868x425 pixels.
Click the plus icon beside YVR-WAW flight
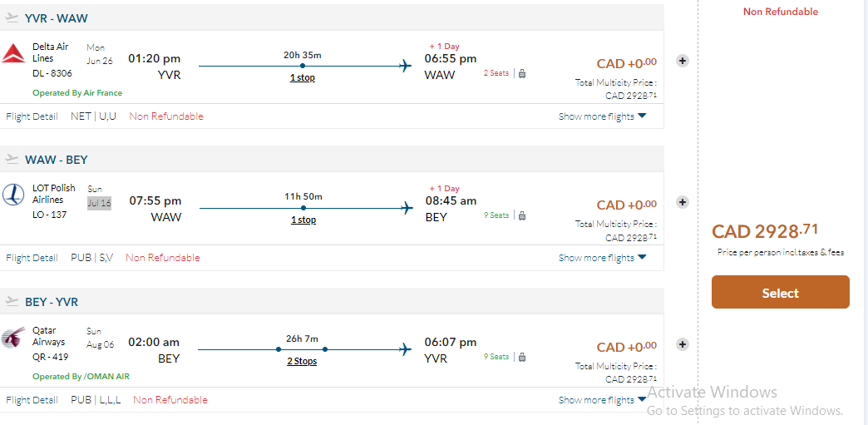click(683, 61)
